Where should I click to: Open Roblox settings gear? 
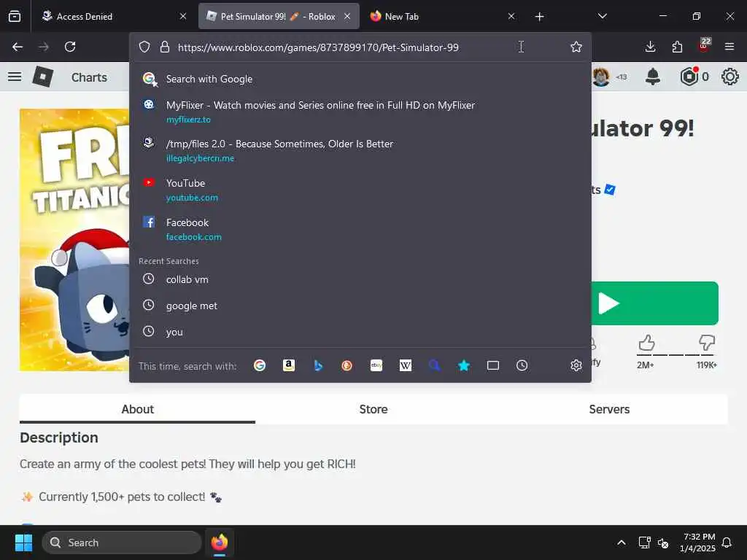pos(729,77)
